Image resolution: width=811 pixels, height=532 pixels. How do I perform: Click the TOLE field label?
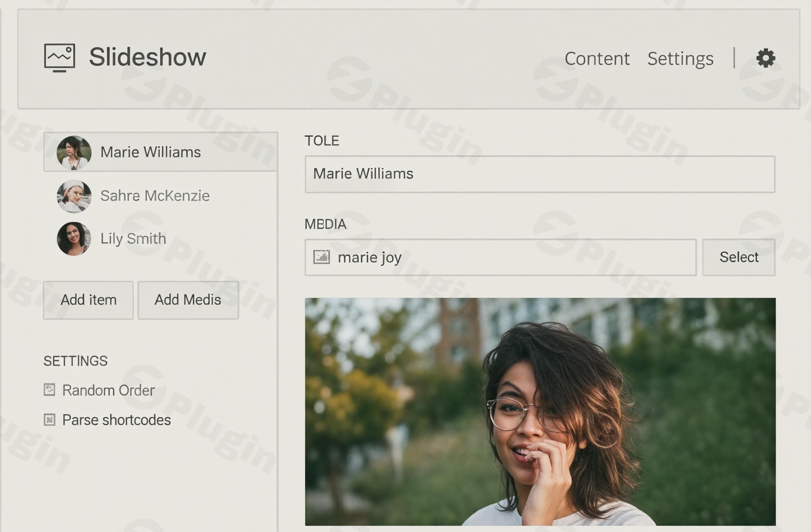coord(322,141)
